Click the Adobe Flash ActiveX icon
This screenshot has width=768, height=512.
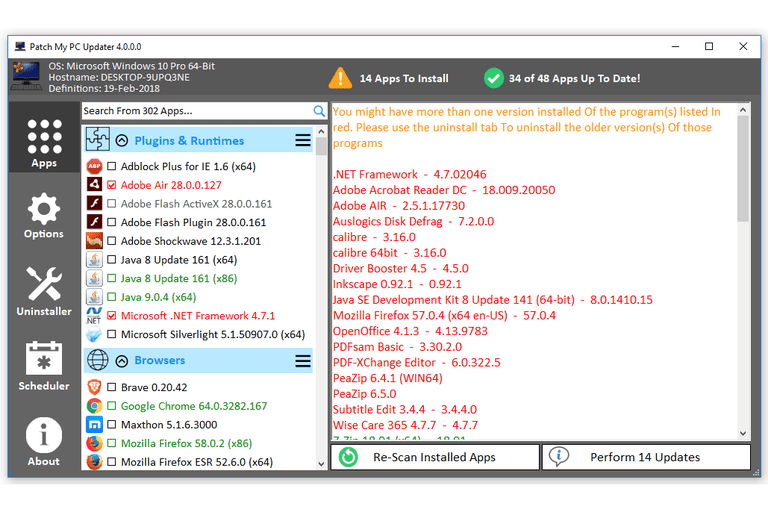[94, 203]
